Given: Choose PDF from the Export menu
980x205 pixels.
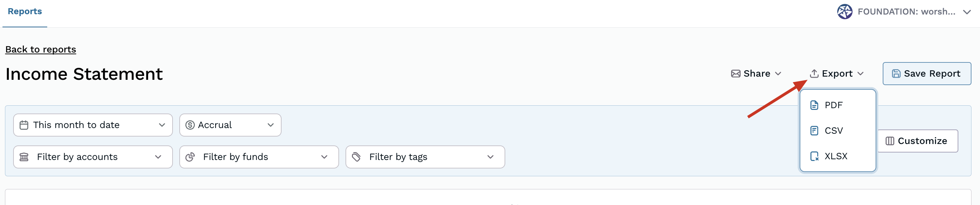Looking at the screenshot, I should (833, 105).
